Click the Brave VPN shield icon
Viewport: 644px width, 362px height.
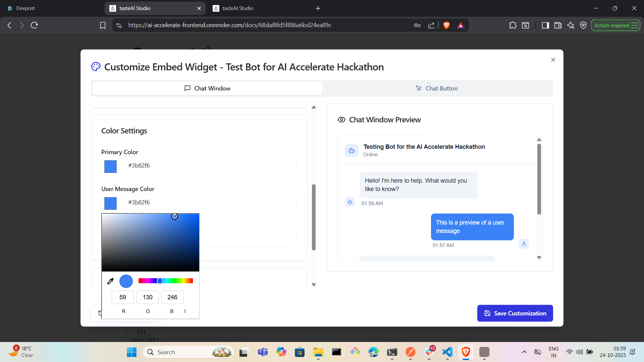point(583,25)
